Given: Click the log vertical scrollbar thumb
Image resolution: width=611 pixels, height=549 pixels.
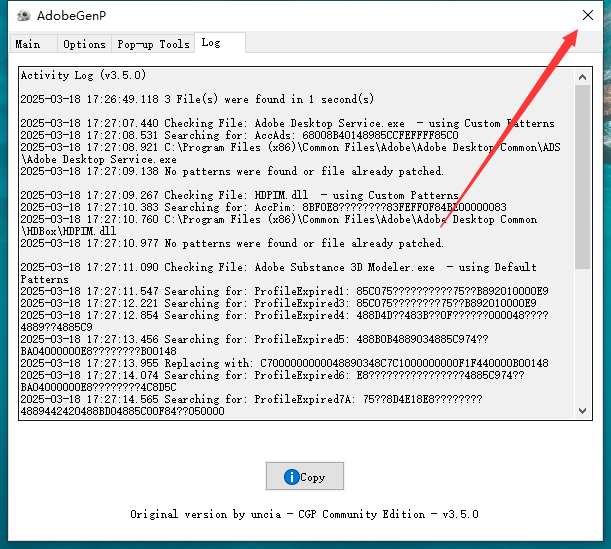Looking at the screenshot, I should tap(583, 177).
